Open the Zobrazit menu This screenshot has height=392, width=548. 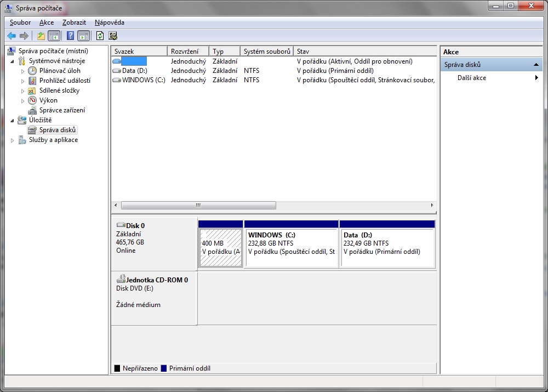coord(73,22)
